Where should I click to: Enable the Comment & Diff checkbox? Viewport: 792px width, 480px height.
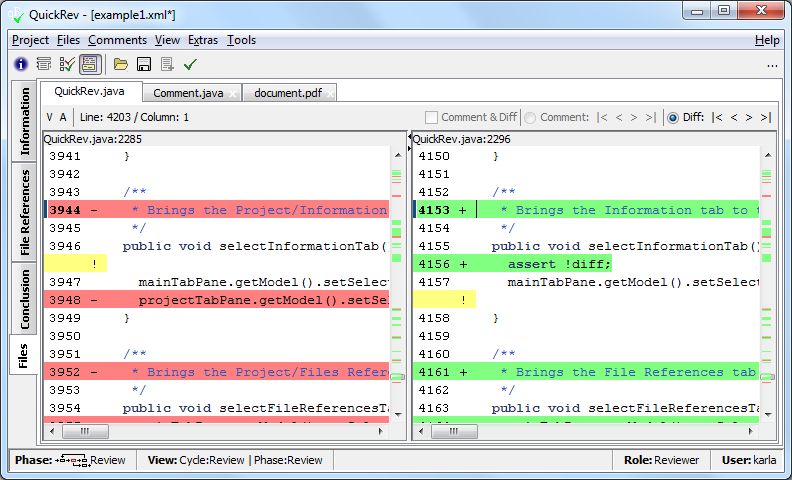pyautogui.click(x=431, y=118)
